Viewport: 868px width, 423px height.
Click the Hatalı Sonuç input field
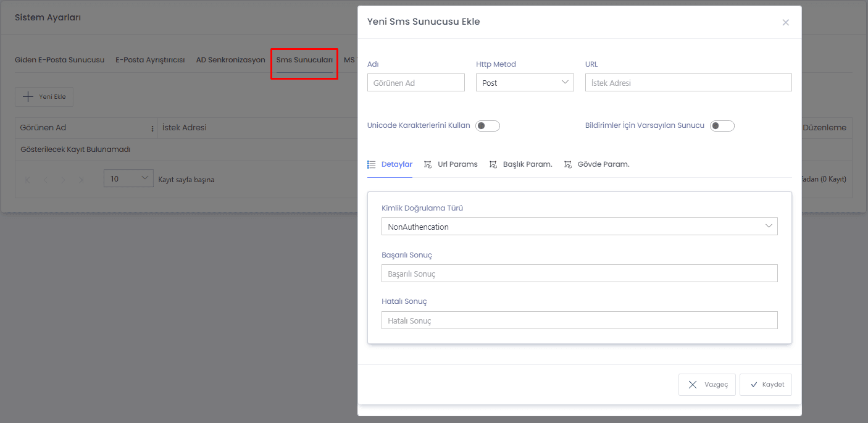point(580,320)
